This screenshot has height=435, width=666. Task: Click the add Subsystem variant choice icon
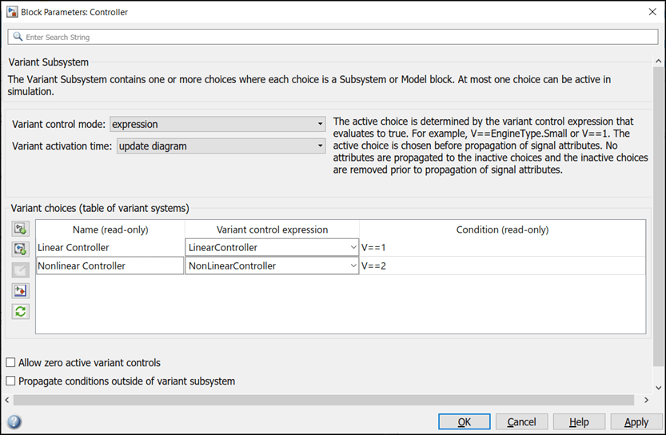(x=20, y=229)
